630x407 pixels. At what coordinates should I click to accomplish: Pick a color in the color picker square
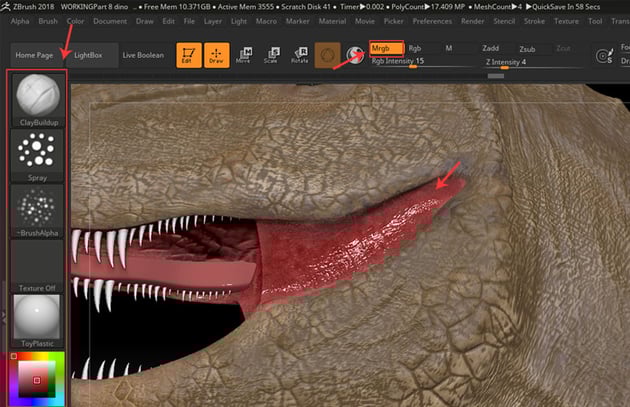coord(37,380)
